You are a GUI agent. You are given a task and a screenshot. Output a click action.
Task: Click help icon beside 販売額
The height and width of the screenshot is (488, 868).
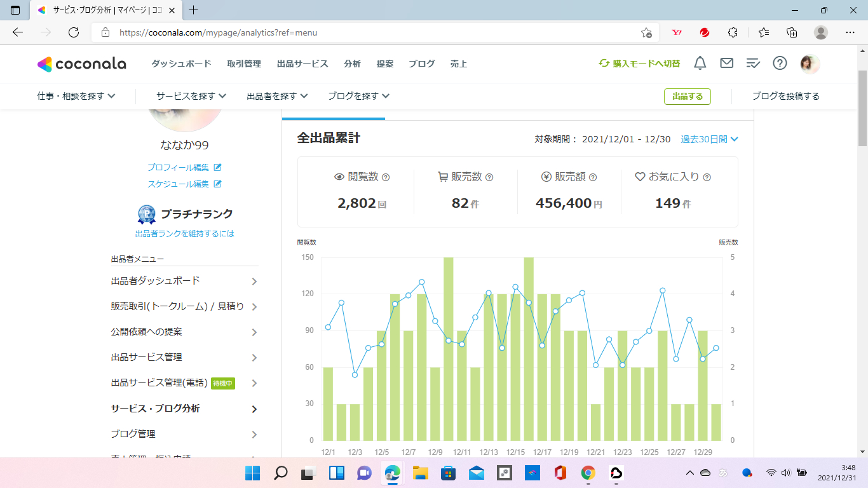pos(593,178)
